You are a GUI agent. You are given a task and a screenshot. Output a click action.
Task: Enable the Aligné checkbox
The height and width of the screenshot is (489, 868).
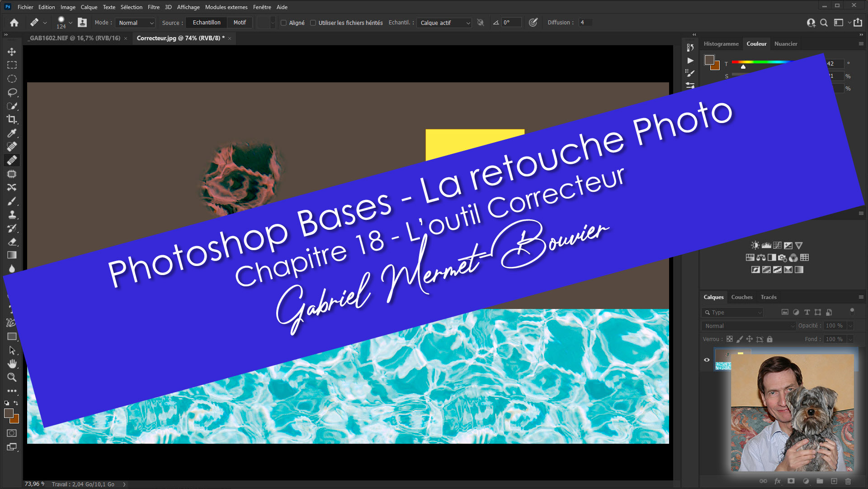(283, 23)
